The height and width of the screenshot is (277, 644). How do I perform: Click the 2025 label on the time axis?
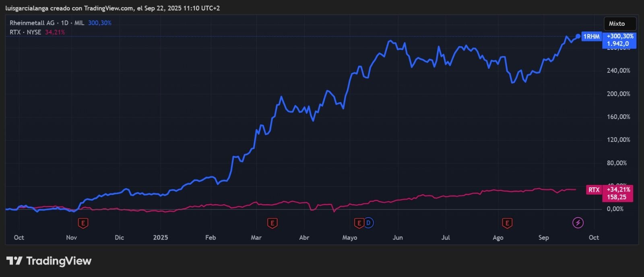click(160, 238)
